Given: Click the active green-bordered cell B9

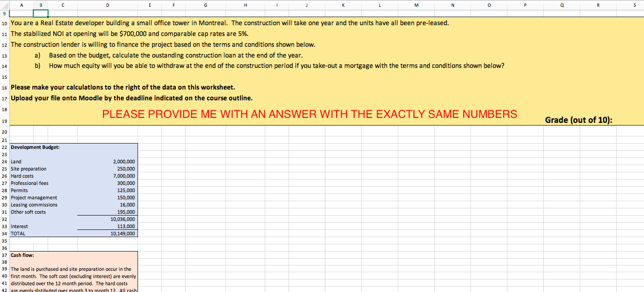Looking at the screenshot, I should (40, 13).
